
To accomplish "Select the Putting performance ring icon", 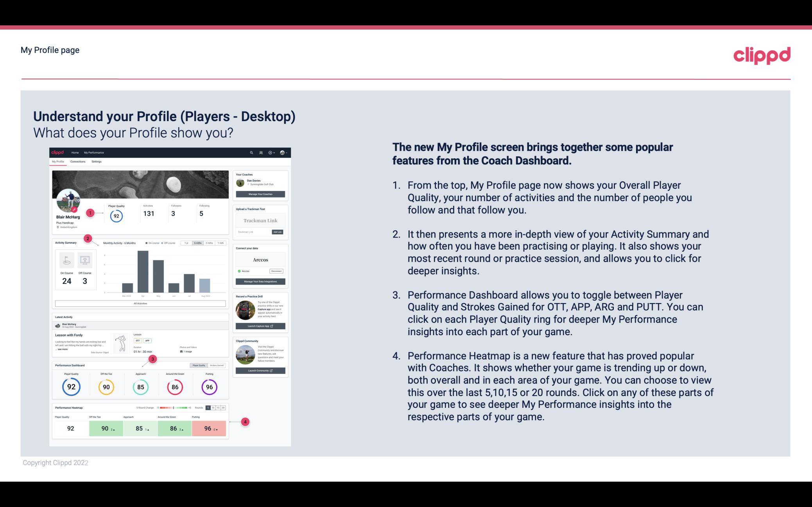I will tap(209, 386).
